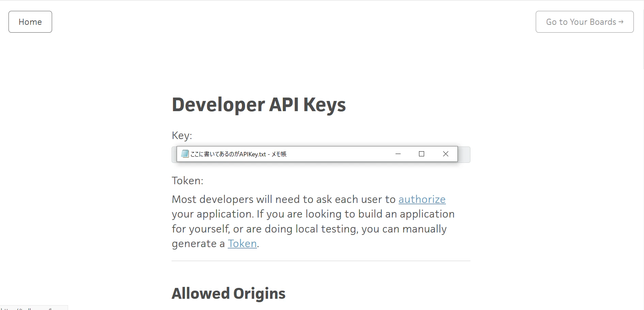The image size is (644, 310).
Task: Open Go to Your Boards
Action: click(584, 22)
